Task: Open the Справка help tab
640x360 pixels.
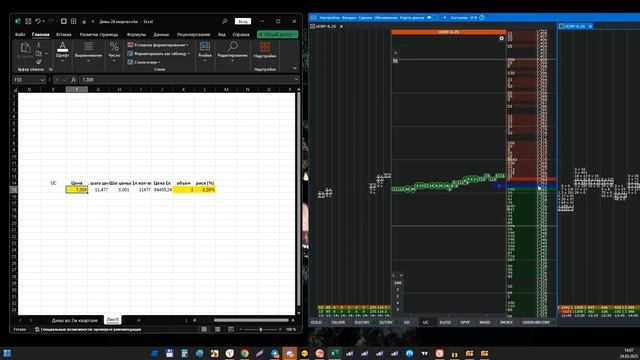Action: [x=241, y=35]
